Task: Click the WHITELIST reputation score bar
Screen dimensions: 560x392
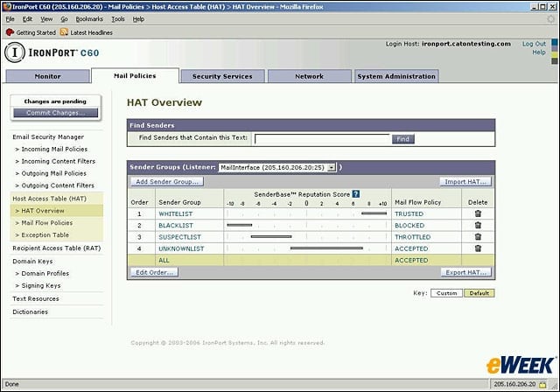Action: [374, 213]
